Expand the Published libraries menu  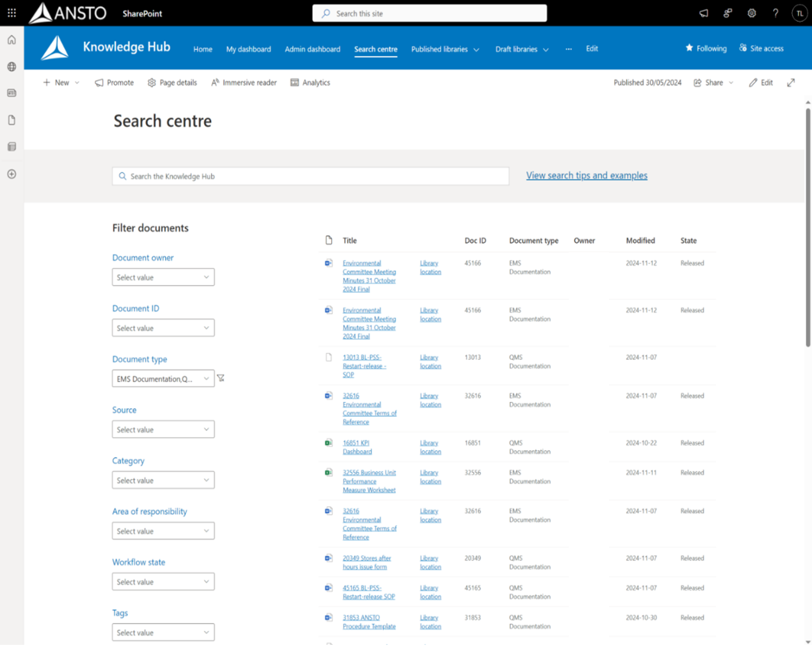445,49
